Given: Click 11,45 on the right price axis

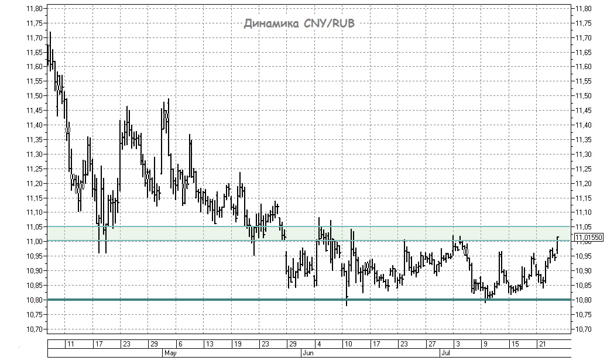Looking at the screenshot, I should [584, 111].
